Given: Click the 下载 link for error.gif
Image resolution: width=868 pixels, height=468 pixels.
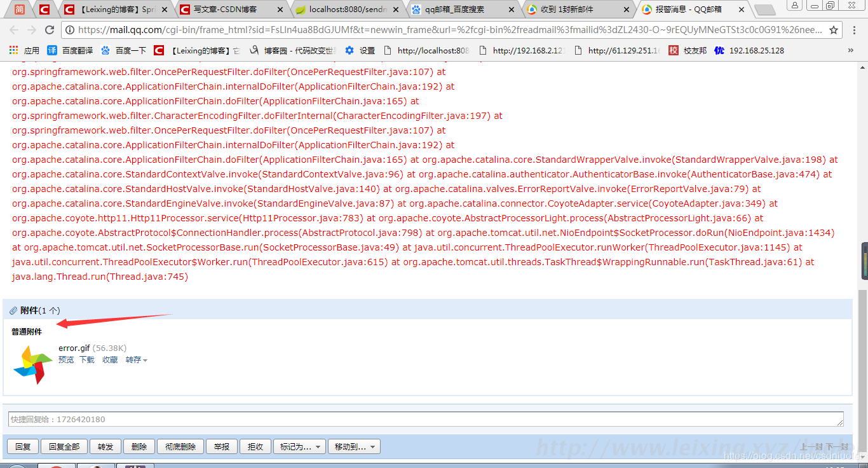Looking at the screenshot, I should (x=87, y=360).
